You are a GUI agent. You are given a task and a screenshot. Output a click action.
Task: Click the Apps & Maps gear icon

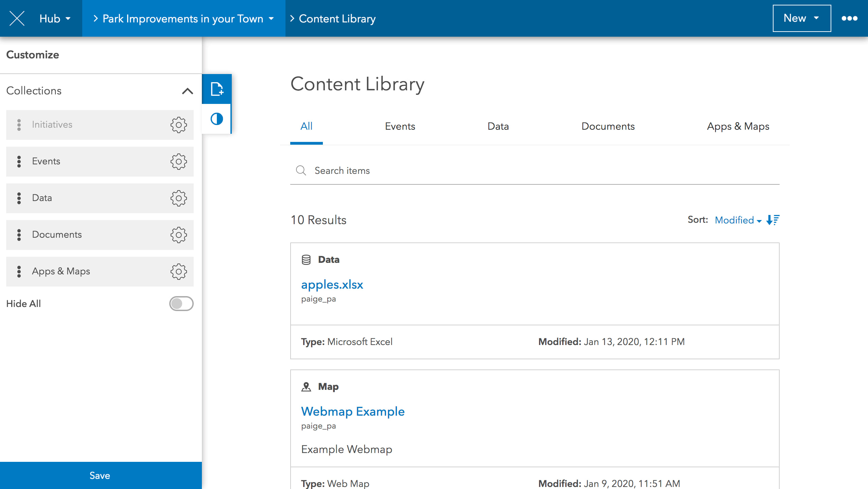[x=178, y=271]
